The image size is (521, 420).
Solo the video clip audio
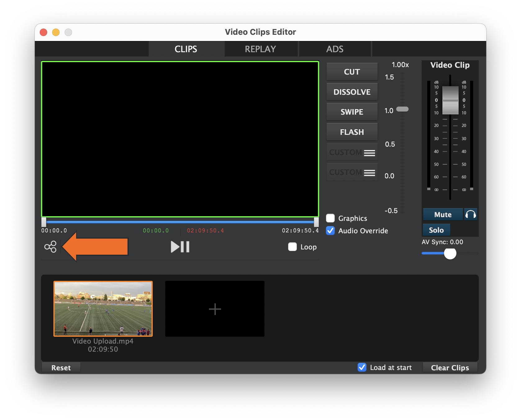436,230
